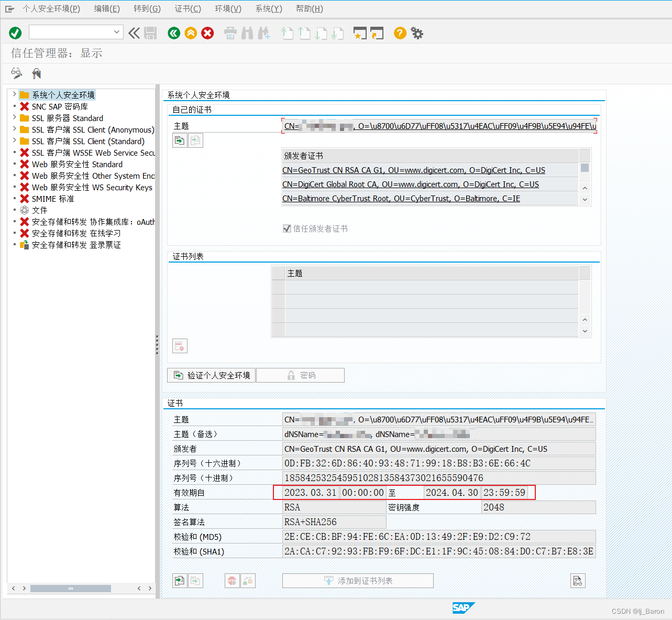Expand SSL 客户端 SSL Client (Standard) node
Viewport: 672px width, 620px height.
14,141
